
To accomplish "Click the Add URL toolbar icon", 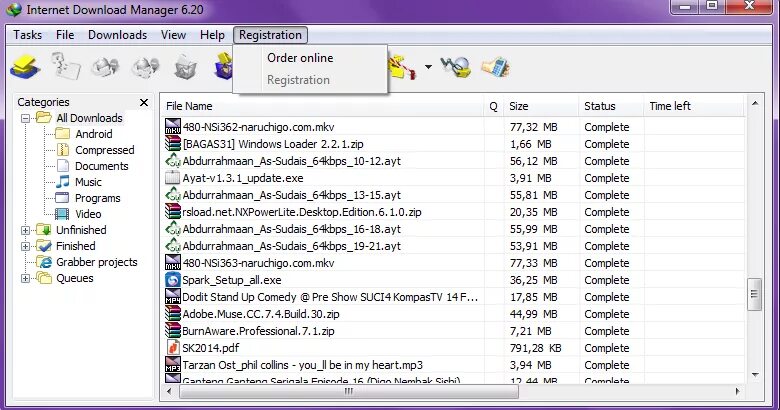I will tap(25, 67).
